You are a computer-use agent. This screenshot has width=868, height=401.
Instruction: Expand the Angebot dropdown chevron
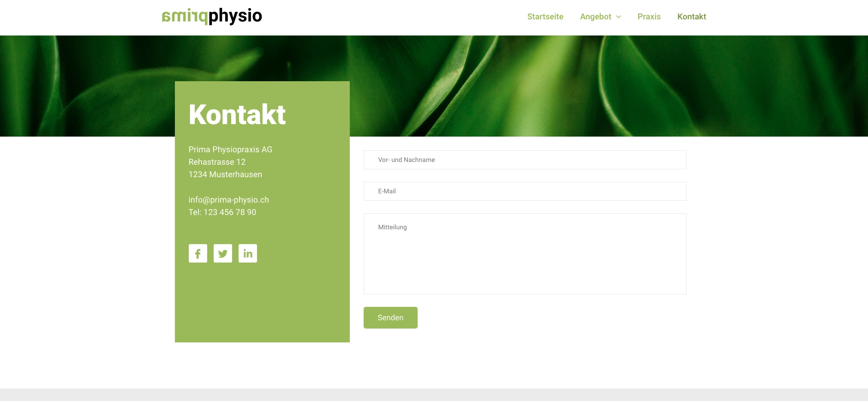[x=618, y=17]
